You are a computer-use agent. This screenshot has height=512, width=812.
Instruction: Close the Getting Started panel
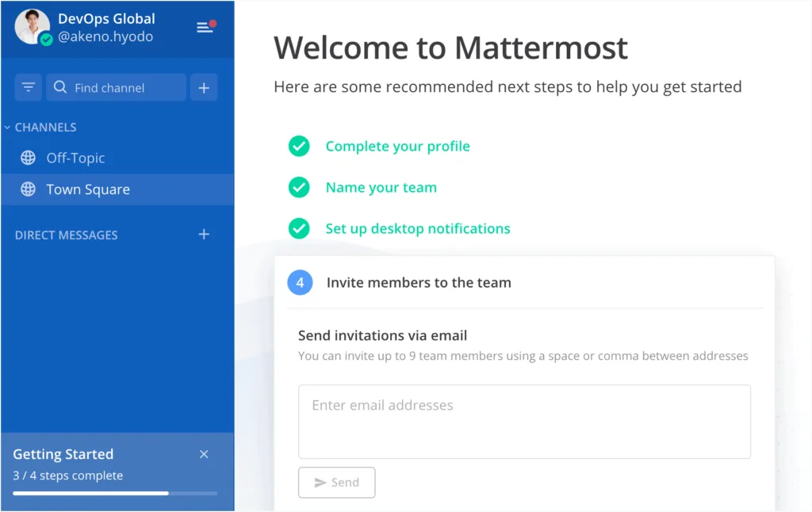click(204, 454)
